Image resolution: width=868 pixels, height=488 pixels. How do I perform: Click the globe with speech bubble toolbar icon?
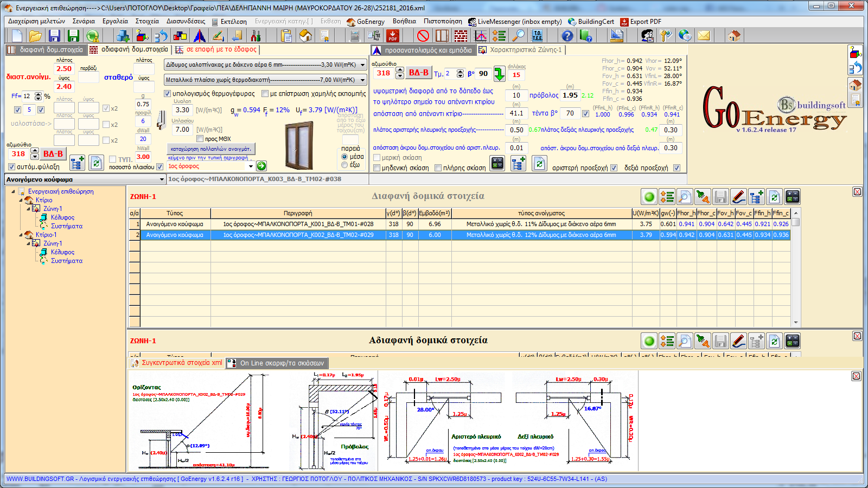685,36
